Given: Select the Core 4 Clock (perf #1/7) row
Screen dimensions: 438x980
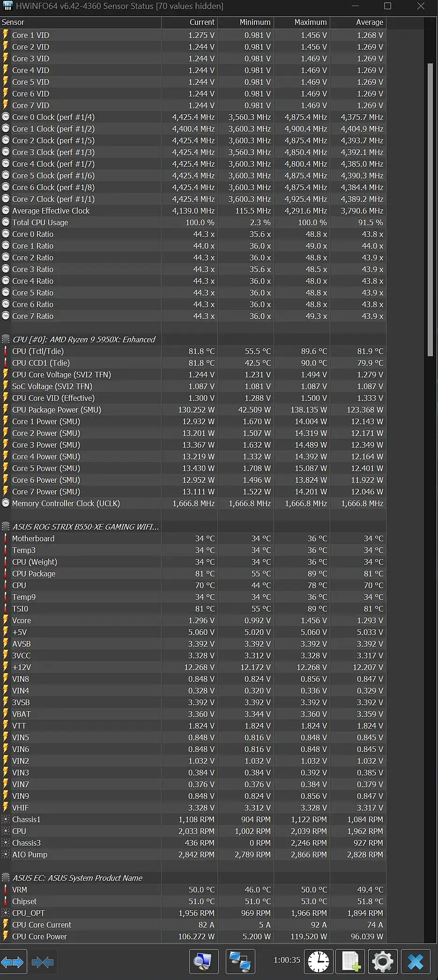Looking at the screenshot, I should (x=193, y=164).
